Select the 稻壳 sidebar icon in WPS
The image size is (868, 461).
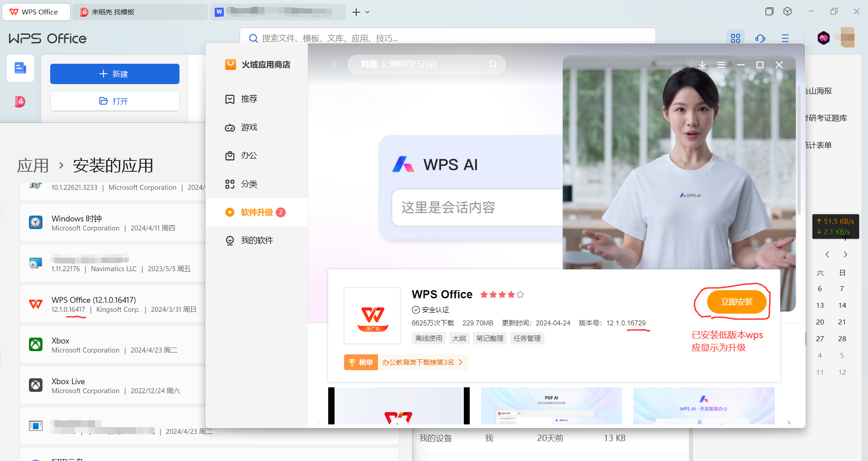20,102
